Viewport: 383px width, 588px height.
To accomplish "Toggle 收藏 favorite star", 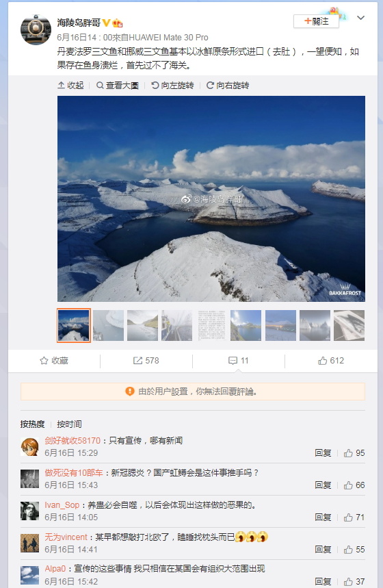I will tap(44, 361).
